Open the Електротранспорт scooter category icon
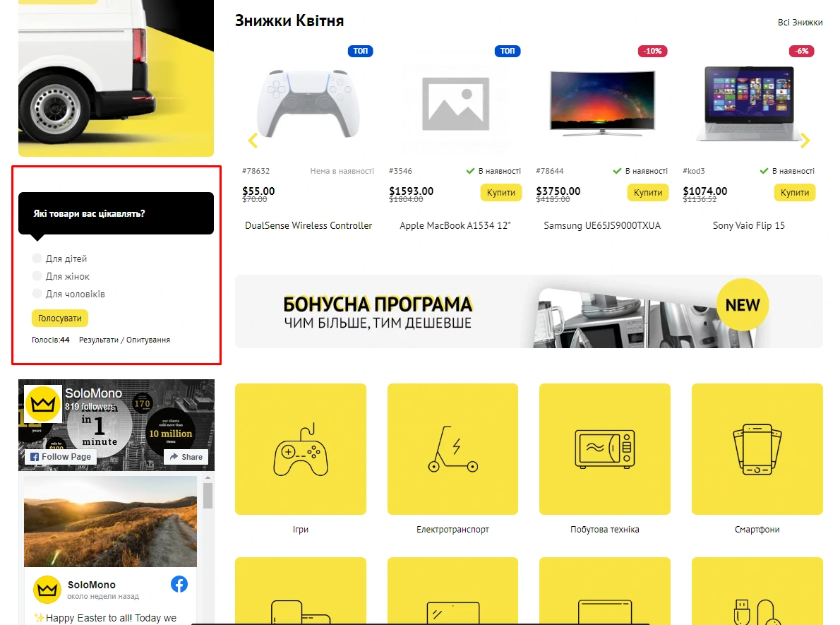840x625 pixels. (452, 449)
